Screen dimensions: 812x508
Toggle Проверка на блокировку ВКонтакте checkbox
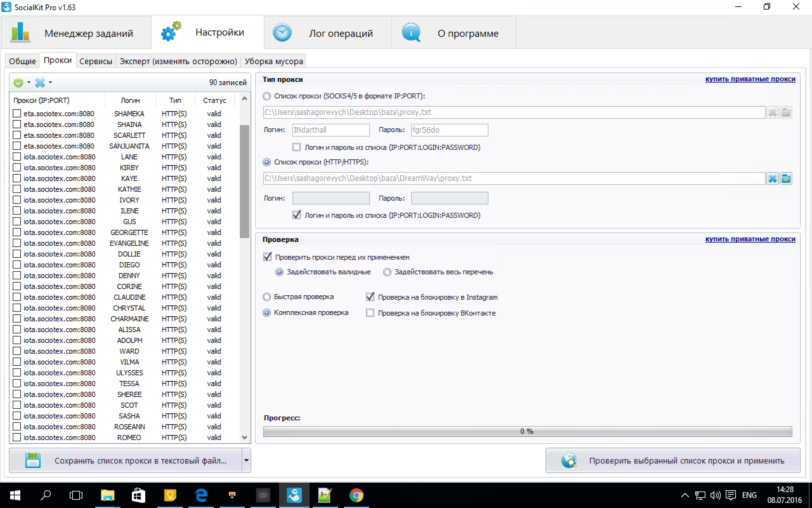pos(370,313)
